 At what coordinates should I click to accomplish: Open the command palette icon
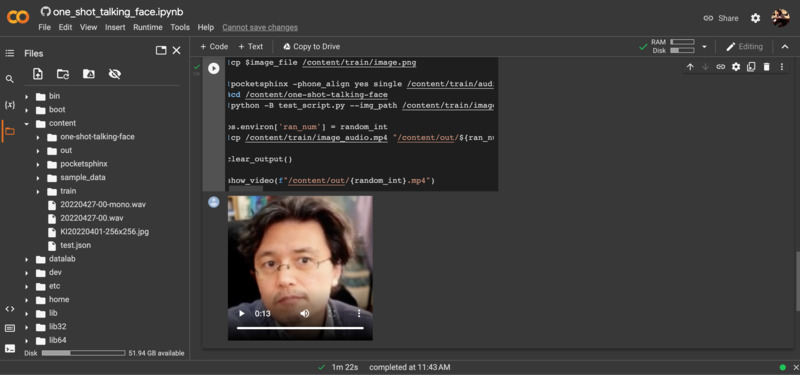(x=10, y=328)
